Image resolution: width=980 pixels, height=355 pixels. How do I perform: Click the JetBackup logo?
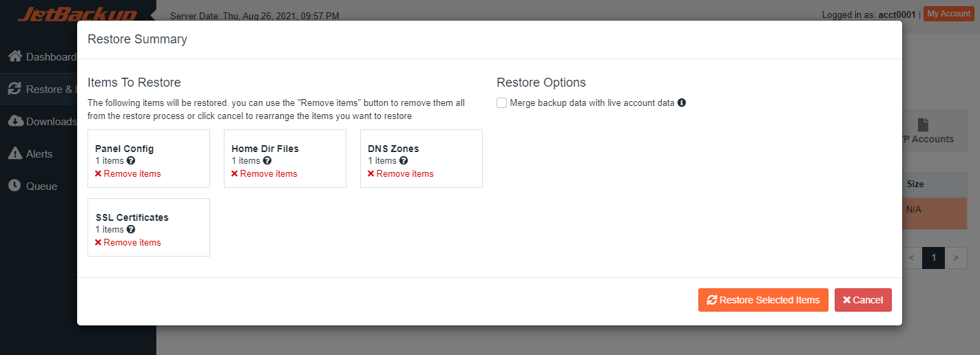tap(77, 15)
